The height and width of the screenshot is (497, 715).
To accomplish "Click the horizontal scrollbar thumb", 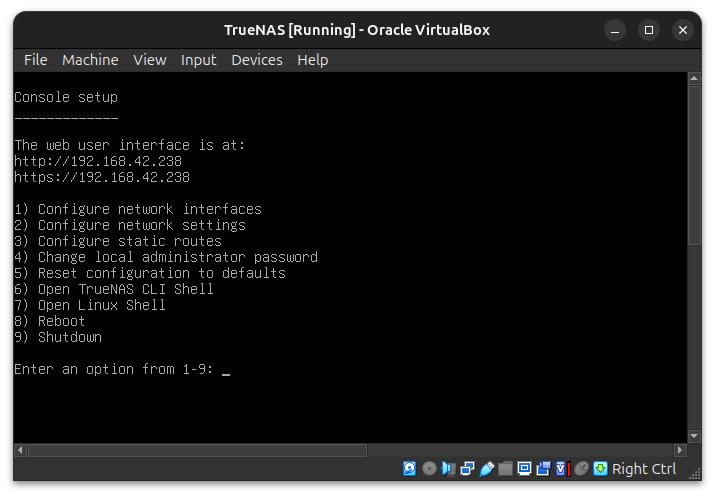I will point(195,451).
